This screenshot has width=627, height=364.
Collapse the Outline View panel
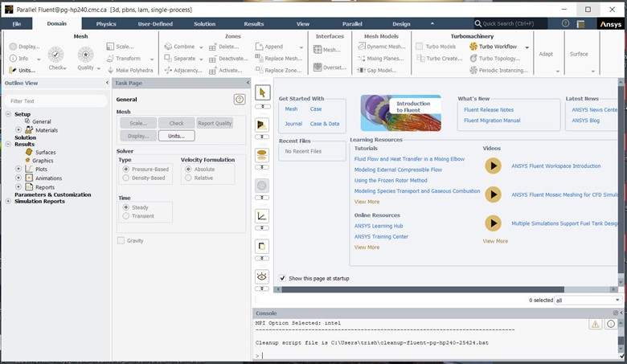point(107,83)
